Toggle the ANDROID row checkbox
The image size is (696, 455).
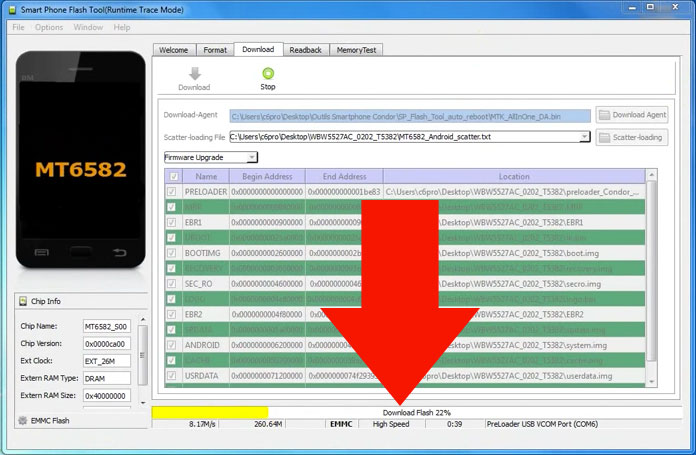click(x=171, y=345)
